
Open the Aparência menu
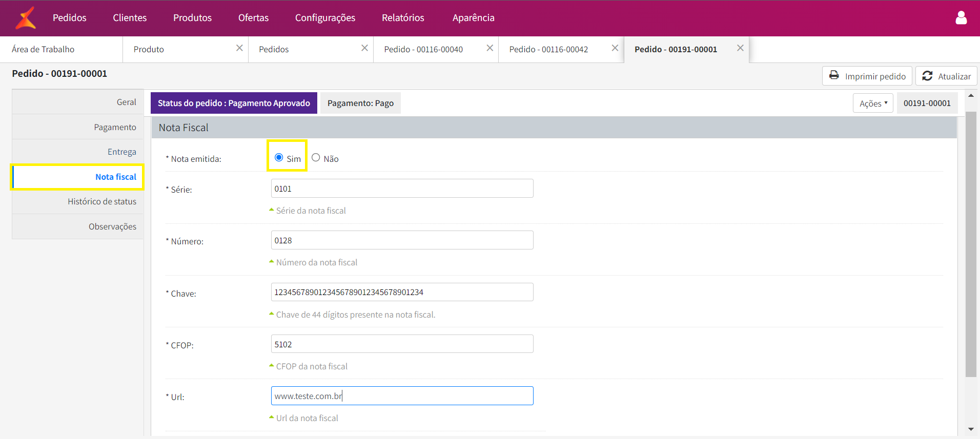tap(473, 18)
